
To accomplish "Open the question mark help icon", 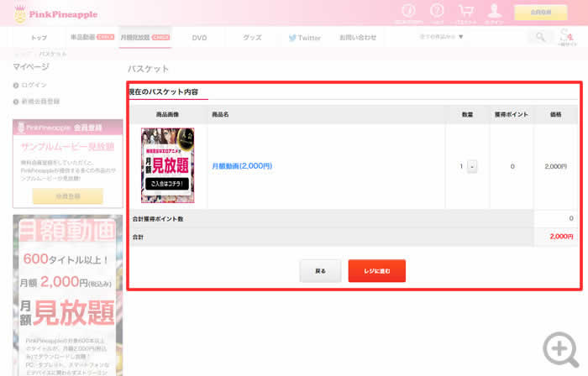I will pyautogui.click(x=437, y=11).
